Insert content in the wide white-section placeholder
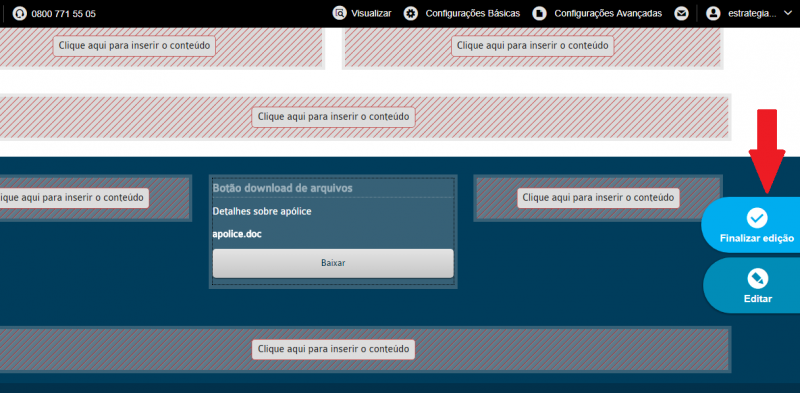This screenshot has width=800, height=393. [x=333, y=117]
